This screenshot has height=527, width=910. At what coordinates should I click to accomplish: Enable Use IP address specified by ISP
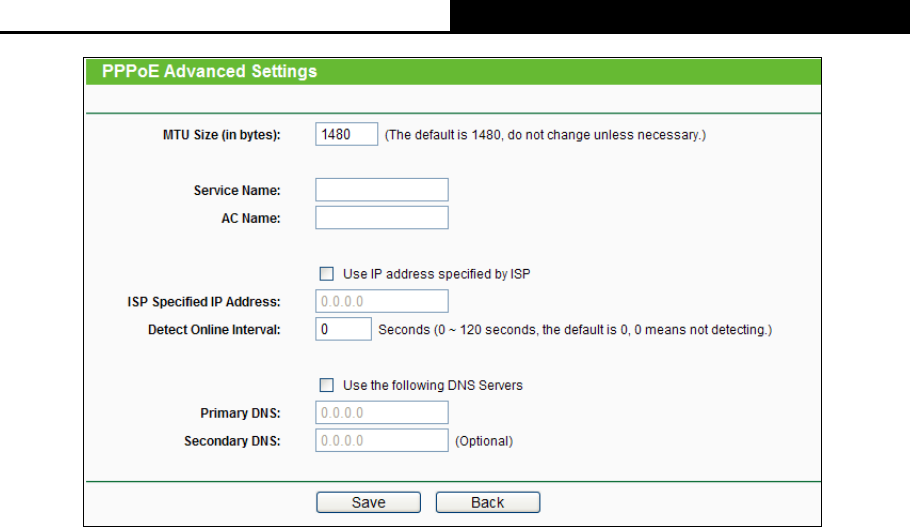coord(327,273)
